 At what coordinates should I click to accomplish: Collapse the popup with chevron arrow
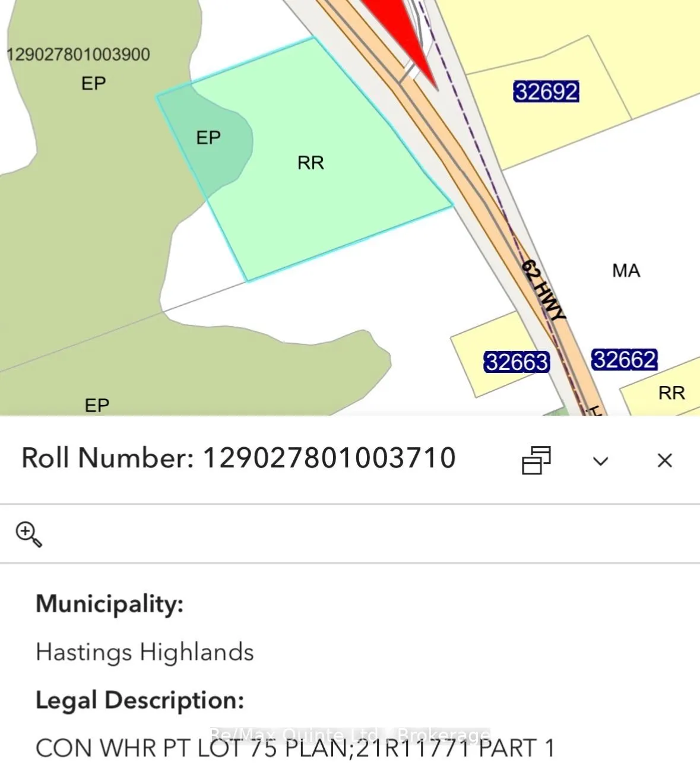coord(601,461)
